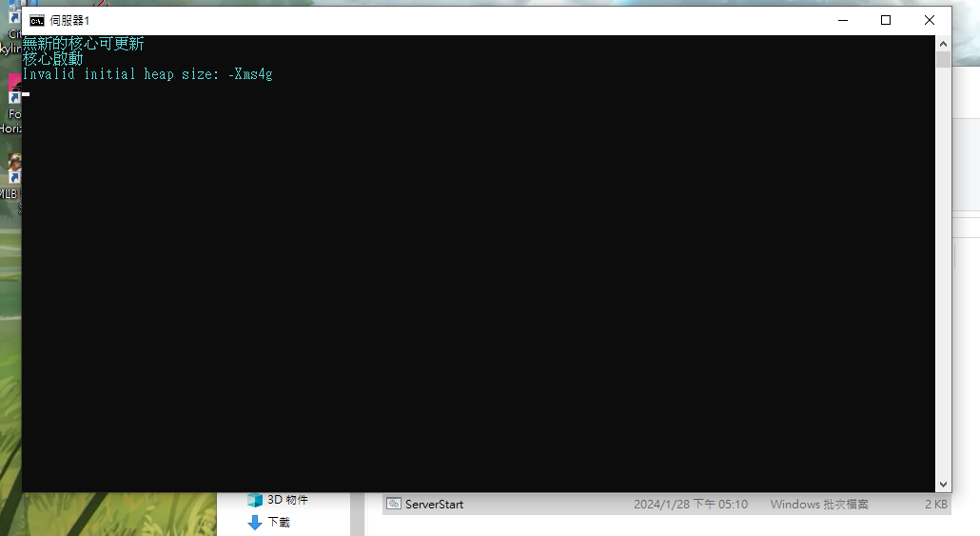Click the 無新的核心可更新 console line

click(83, 43)
